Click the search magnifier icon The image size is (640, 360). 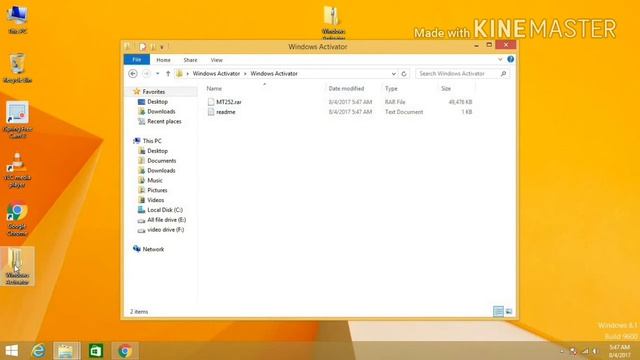click(504, 73)
